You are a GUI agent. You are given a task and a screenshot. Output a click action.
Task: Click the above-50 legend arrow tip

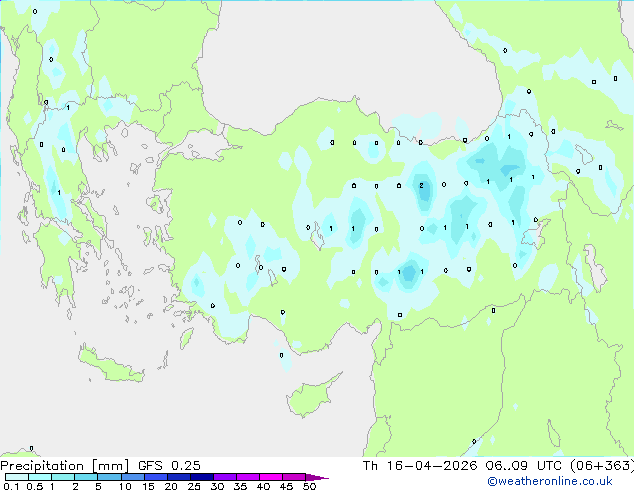click(317, 477)
